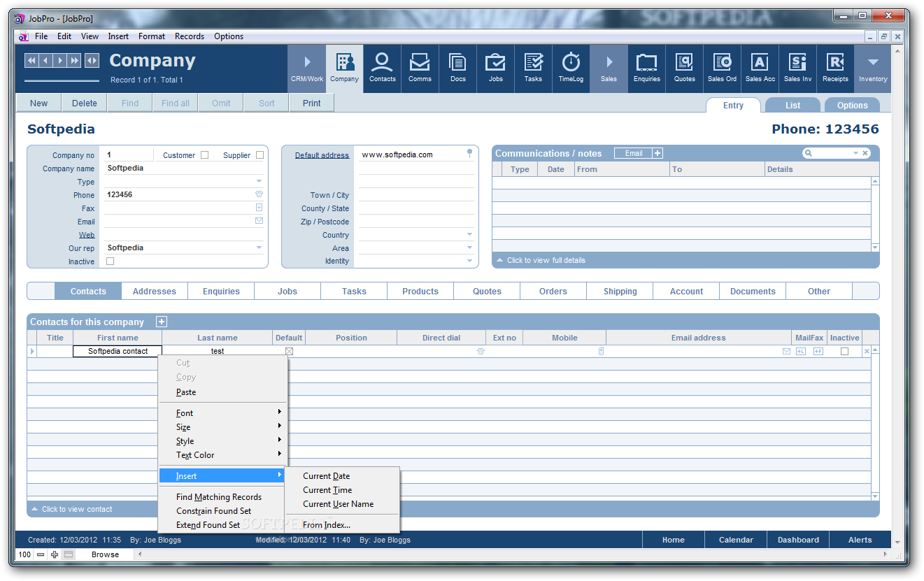Click the mobile phone icon in contact row
924x581 pixels.
(x=601, y=352)
